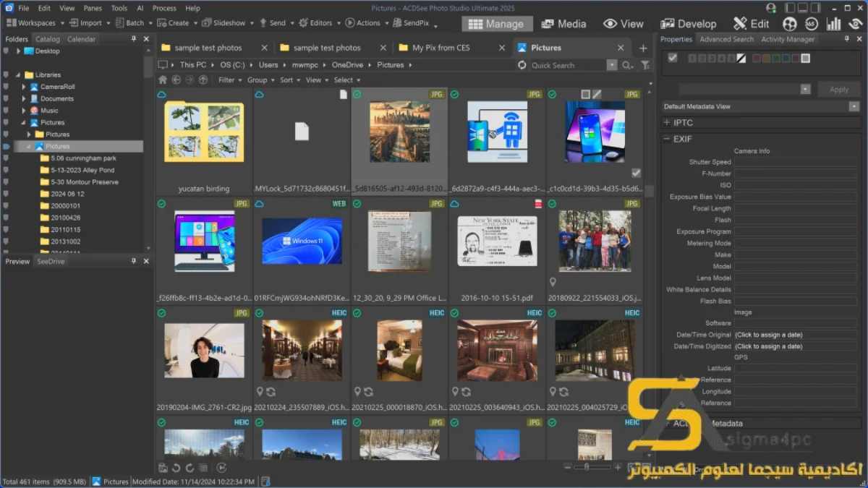
Task: Toggle Easy-Select indicator beside Music
Action: 7,111
